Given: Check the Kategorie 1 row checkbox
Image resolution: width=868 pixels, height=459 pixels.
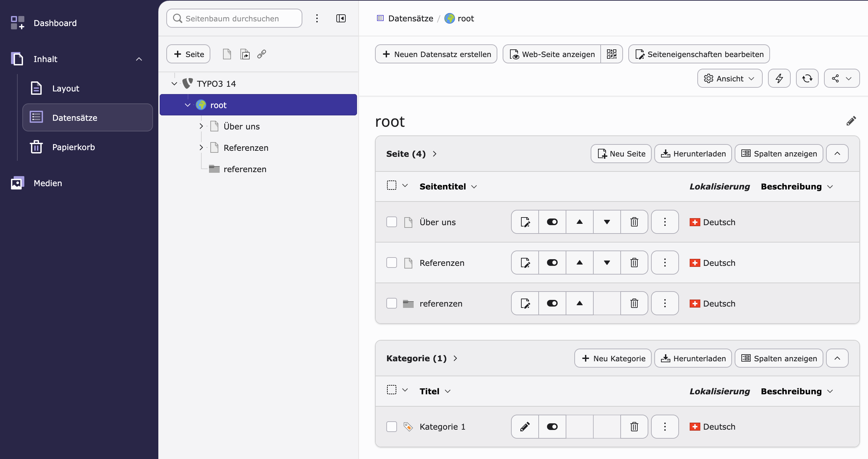Looking at the screenshot, I should (392, 427).
